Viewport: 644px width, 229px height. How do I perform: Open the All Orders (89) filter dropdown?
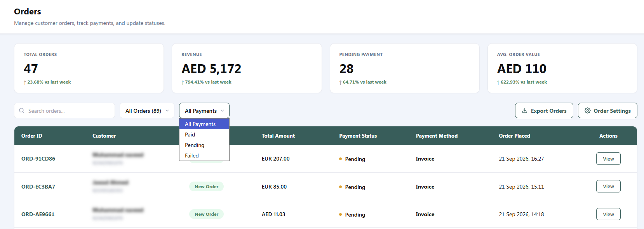point(147,110)
